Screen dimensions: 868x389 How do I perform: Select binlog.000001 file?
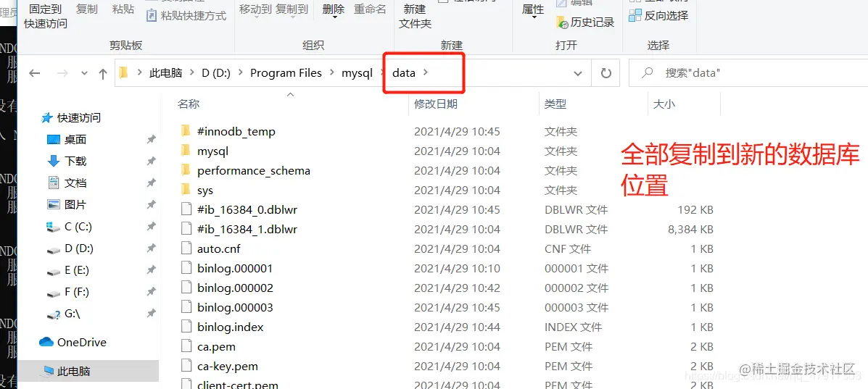[x=227, y=268]
